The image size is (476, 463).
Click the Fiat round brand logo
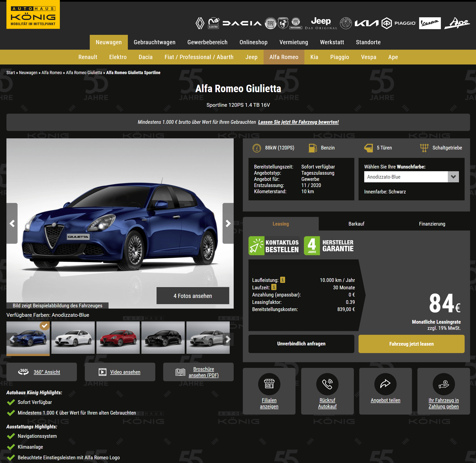tap(271, 23)
